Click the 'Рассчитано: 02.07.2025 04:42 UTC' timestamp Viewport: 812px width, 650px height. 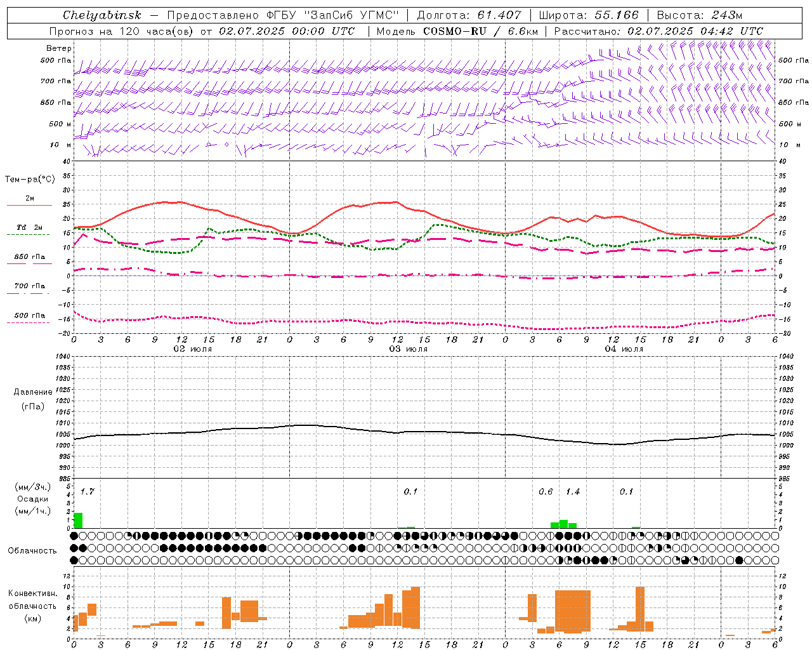pos(658,31)
